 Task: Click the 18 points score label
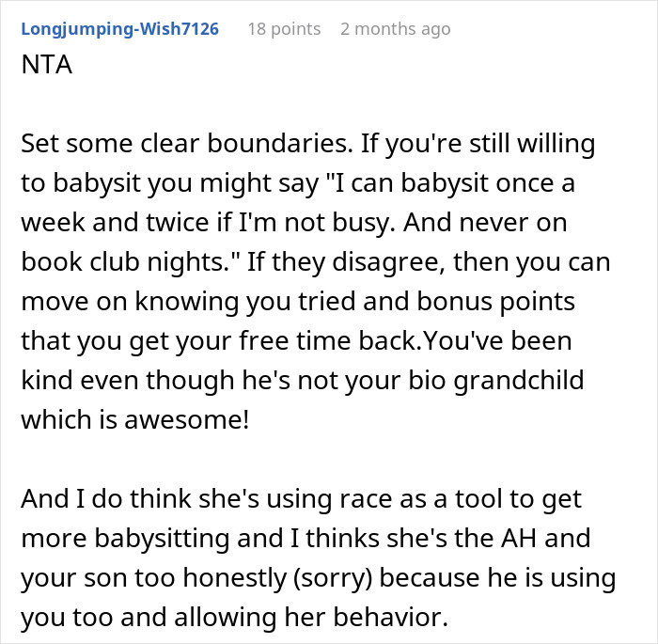click(x=284, y=29)
